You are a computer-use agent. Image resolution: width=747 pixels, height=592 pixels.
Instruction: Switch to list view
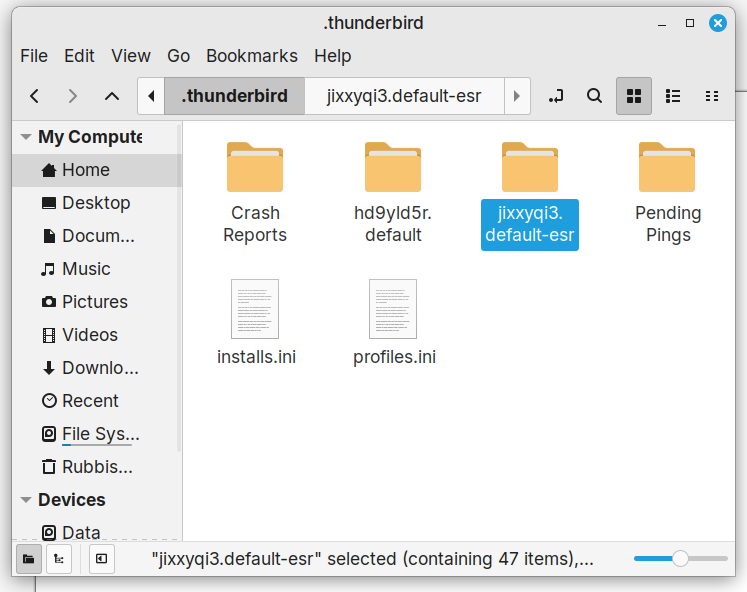pyautogui.click(x=673, y=96)
